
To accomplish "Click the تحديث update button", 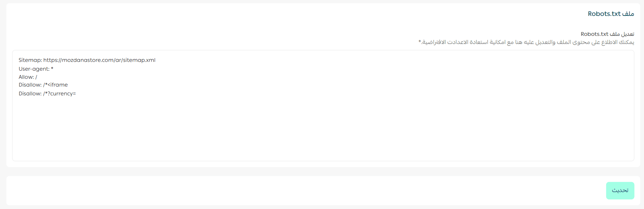I will coord(620,190).
